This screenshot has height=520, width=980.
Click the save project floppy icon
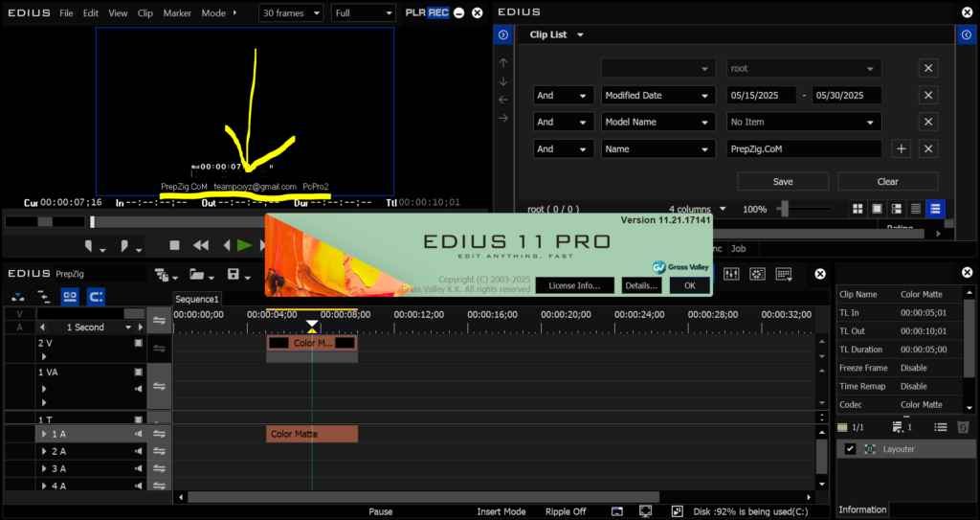[234, 275]
